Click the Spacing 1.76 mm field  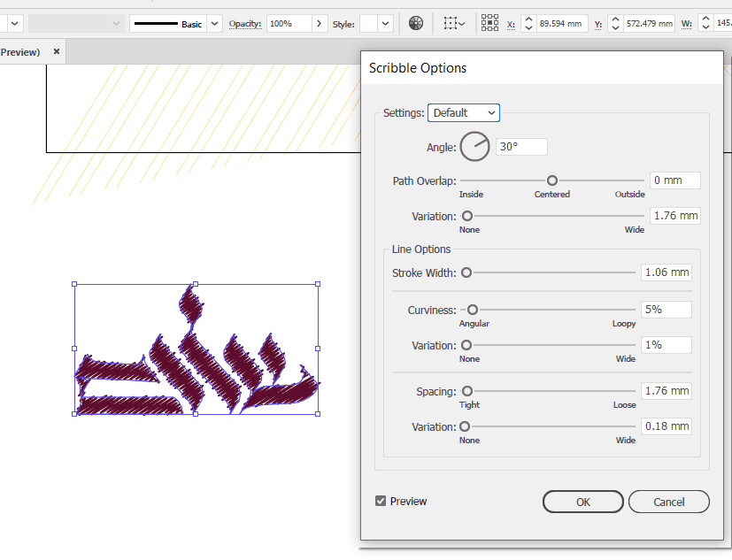click(x=667, y=391)
